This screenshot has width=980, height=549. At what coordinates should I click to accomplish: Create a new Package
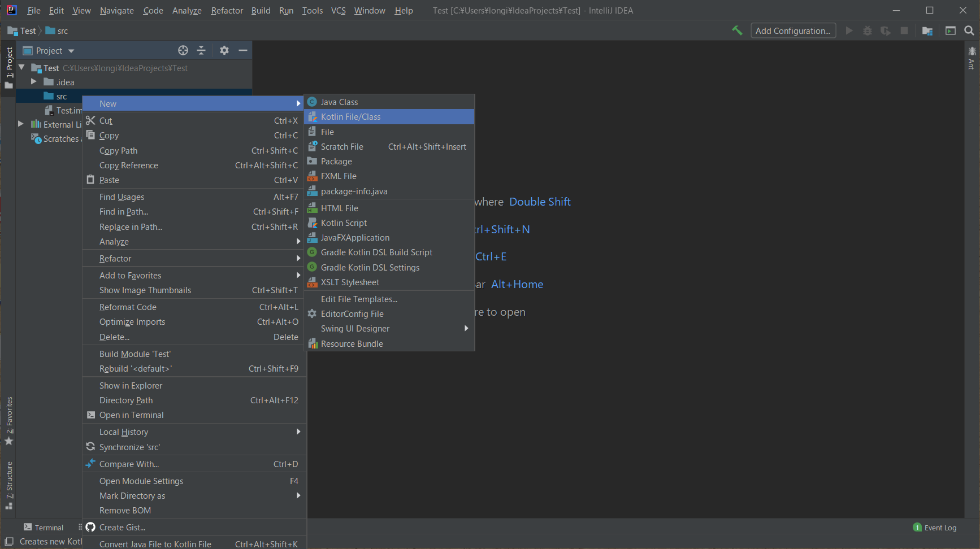point(389,161)
